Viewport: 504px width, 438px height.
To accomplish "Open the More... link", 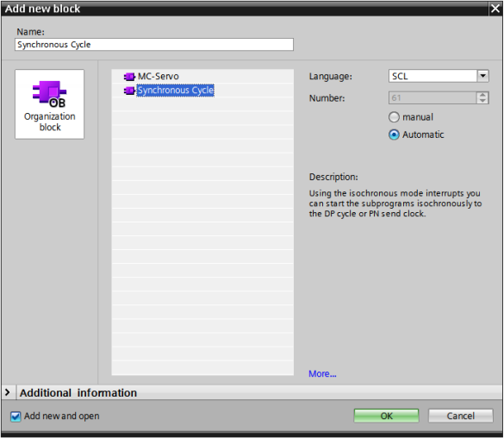I will 322,373.
